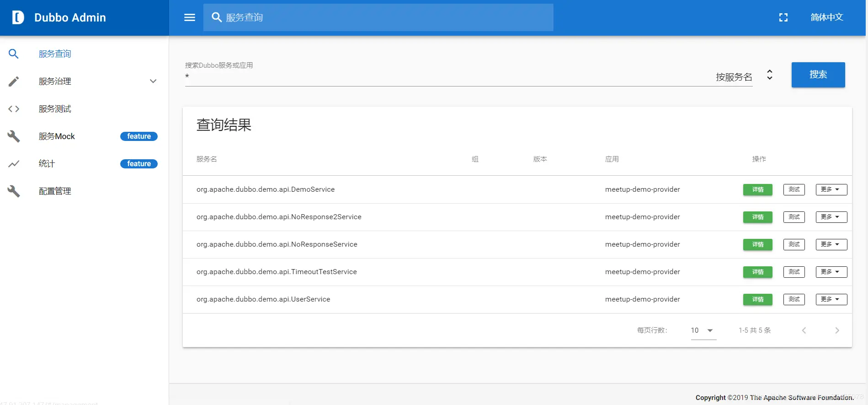868x405 pixels.
Task: Enter fullscreen with the expand icon
Action: 783,17
